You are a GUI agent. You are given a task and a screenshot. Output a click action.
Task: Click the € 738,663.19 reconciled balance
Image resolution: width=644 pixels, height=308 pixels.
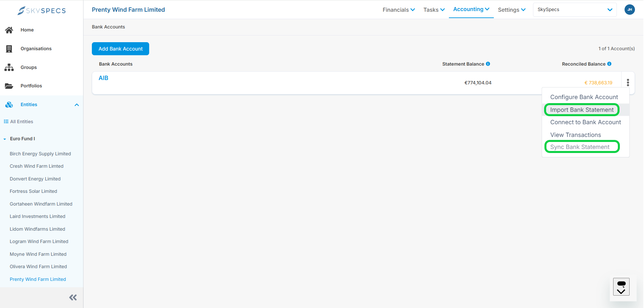pyautogui.click(x=598, y=83)
